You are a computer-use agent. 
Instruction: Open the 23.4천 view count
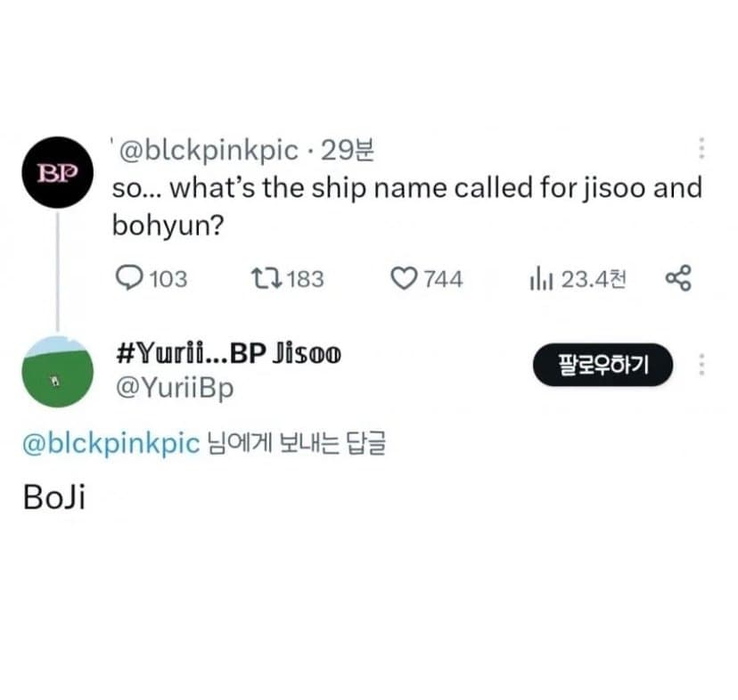tap(593, 279)
